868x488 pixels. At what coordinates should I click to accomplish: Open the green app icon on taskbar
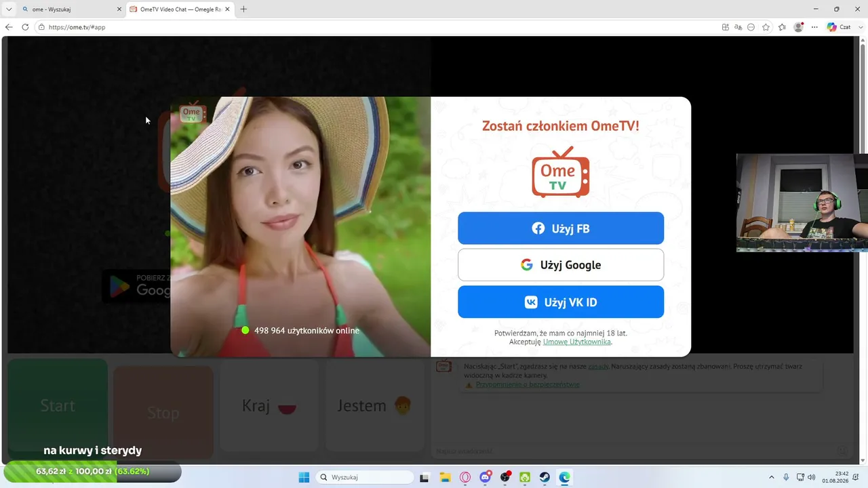click(x=525, y=477)
